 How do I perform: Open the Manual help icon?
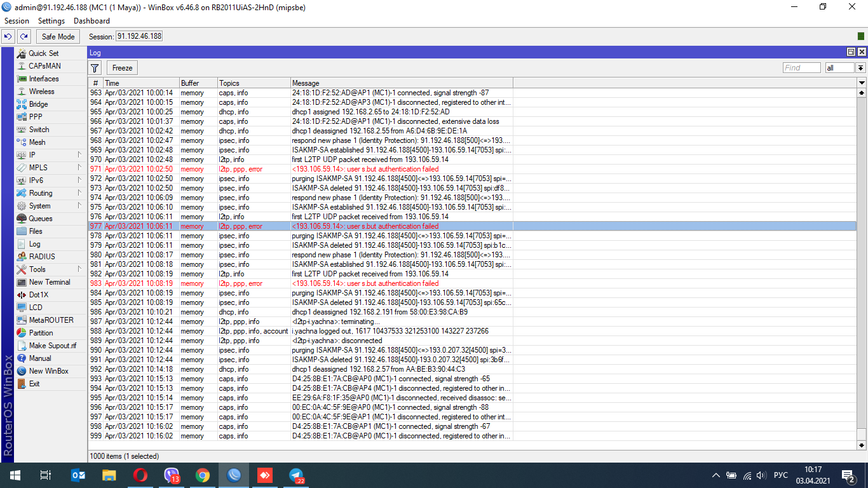22,358
